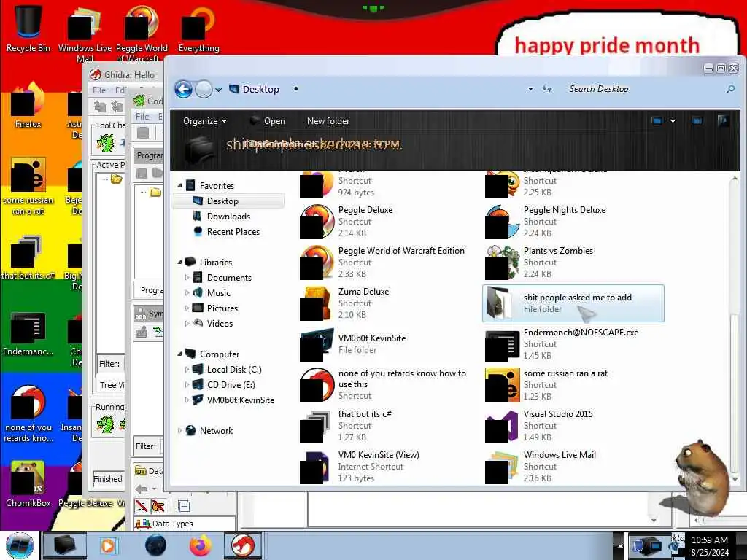Select CD Drive (E:)
Viewport: 747px width, 560px height.
(231, 385)
